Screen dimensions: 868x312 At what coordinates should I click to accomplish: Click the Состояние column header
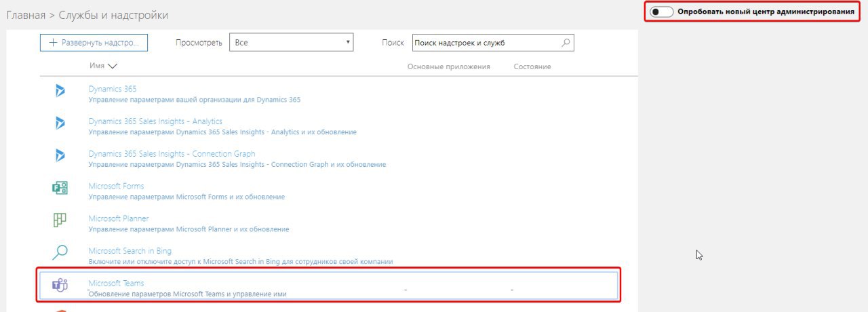click(532, 66)
